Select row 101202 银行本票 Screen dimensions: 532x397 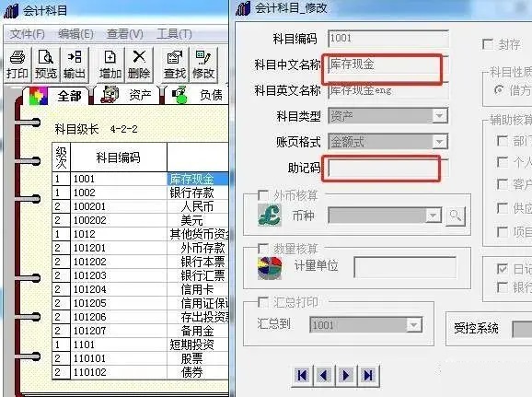click(x=140, y=262)
